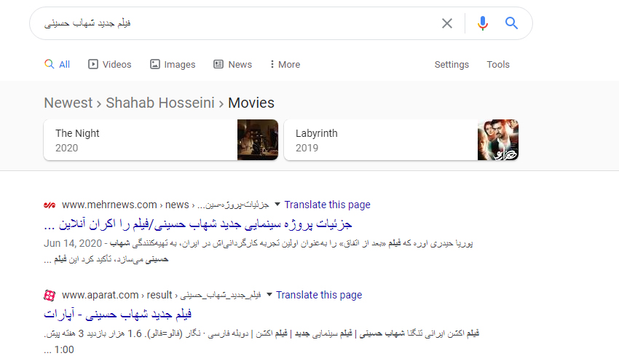Click The Night movie thumbnail image

(x=258, y=140)
